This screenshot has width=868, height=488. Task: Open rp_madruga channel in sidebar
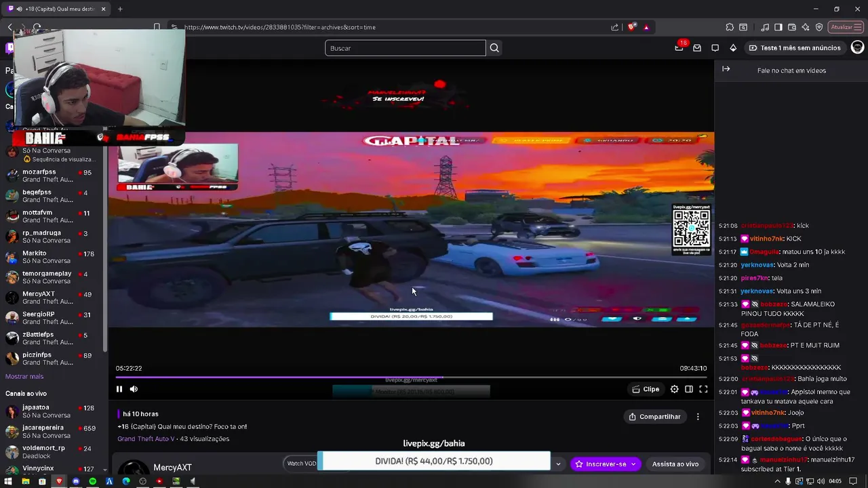[54, 237]
